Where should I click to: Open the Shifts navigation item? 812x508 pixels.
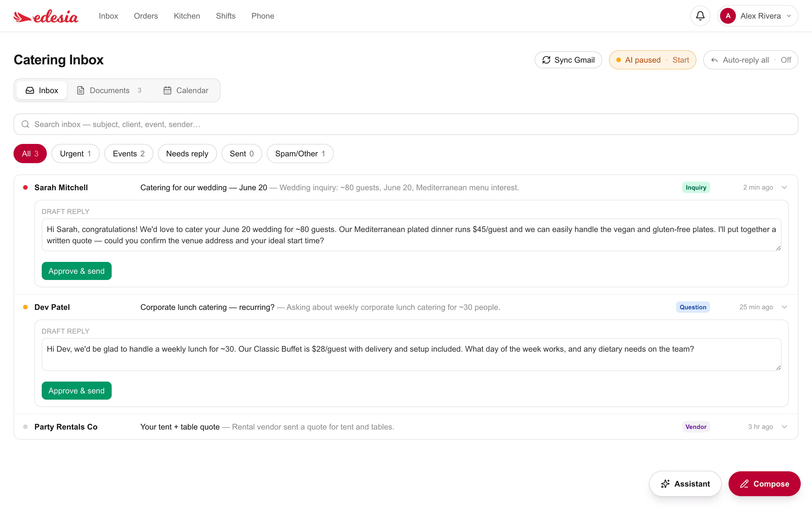[x=226, y=16]
